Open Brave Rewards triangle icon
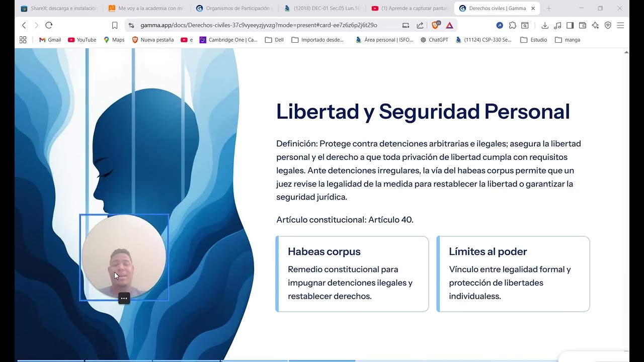This screenshot has height=362, width=644. point(449,25)
